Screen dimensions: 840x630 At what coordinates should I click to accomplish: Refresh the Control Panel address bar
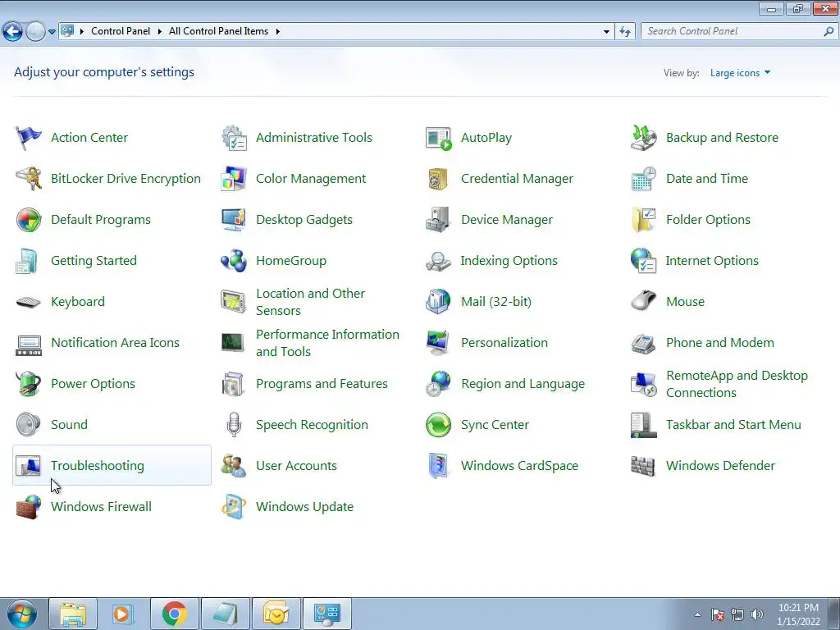pyautogui.click(x=625, y=32)
